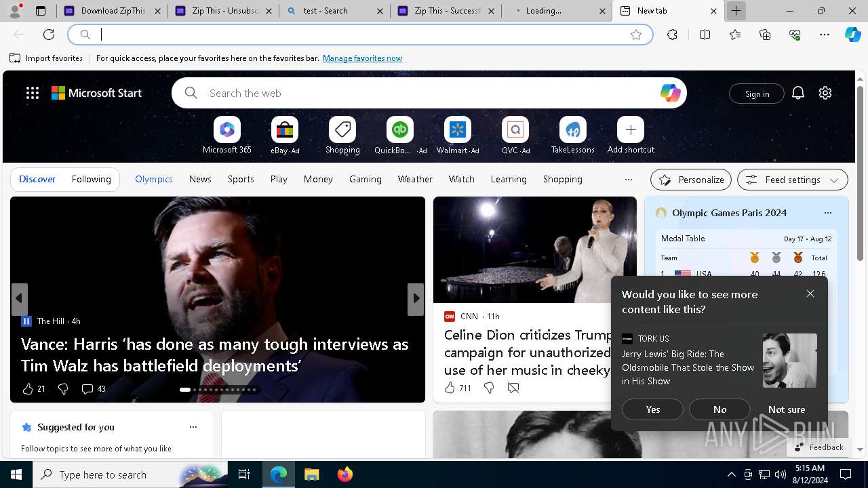The width and height of the screenshot is (868, 488).
Task: Open Olympic Games card options menu
Action: tap(827, 213)
